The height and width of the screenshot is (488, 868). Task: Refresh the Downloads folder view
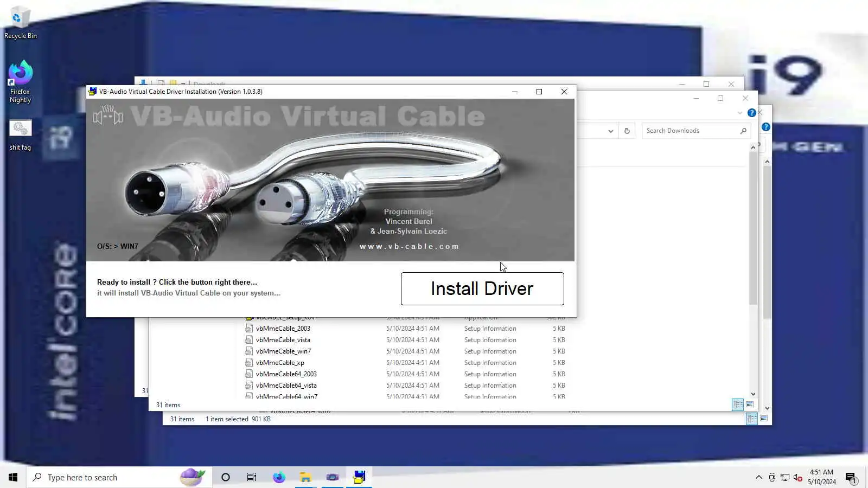(627, 131)
